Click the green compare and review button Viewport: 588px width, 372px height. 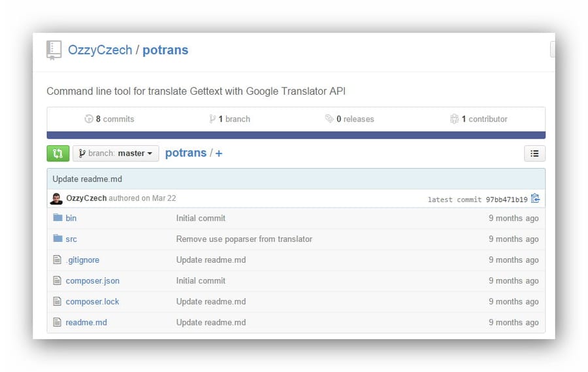[x=57, y=153]
